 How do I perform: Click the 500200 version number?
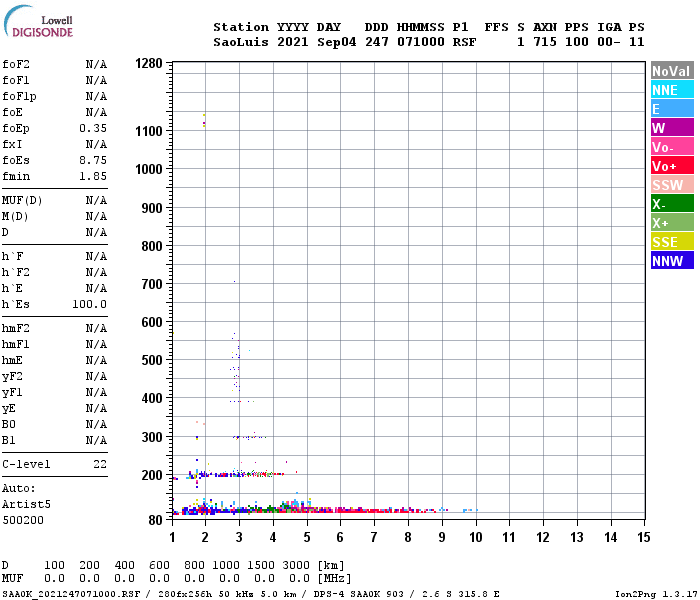23,521
